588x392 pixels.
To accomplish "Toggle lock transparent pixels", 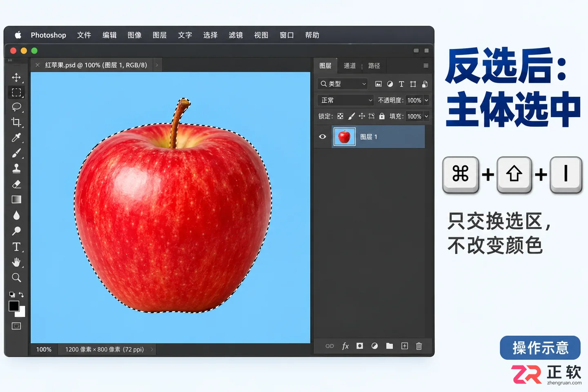I will tap(340, 116).
